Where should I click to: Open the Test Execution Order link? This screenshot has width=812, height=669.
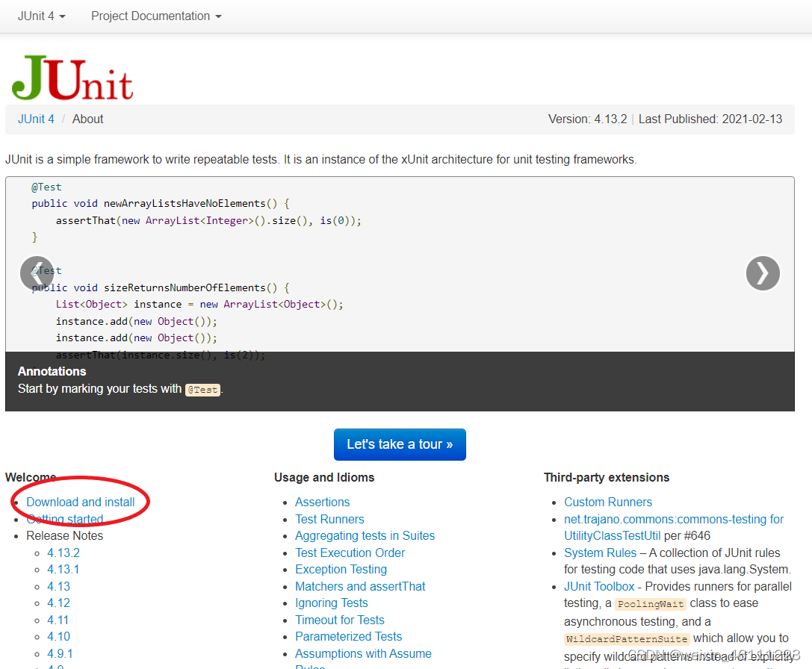click(x=350, y=553)
